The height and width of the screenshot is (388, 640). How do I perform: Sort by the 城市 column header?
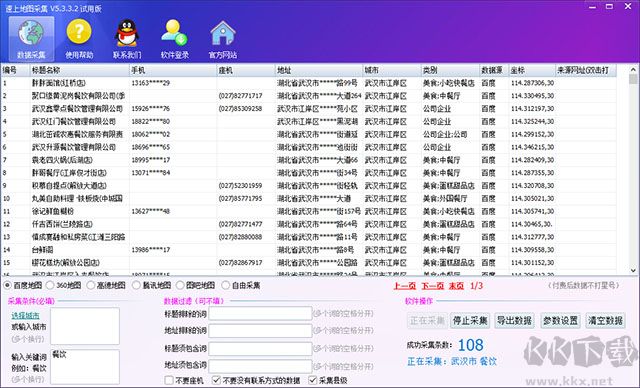[392, 70]
